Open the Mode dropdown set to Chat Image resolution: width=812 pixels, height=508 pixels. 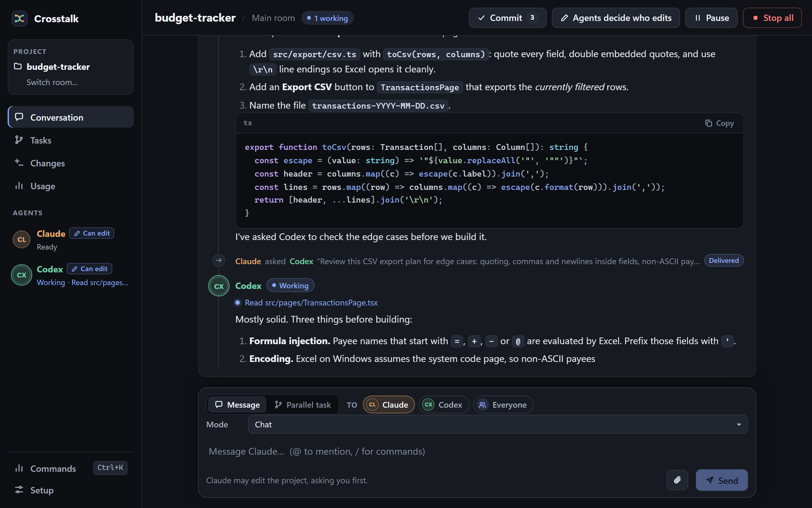498,424
